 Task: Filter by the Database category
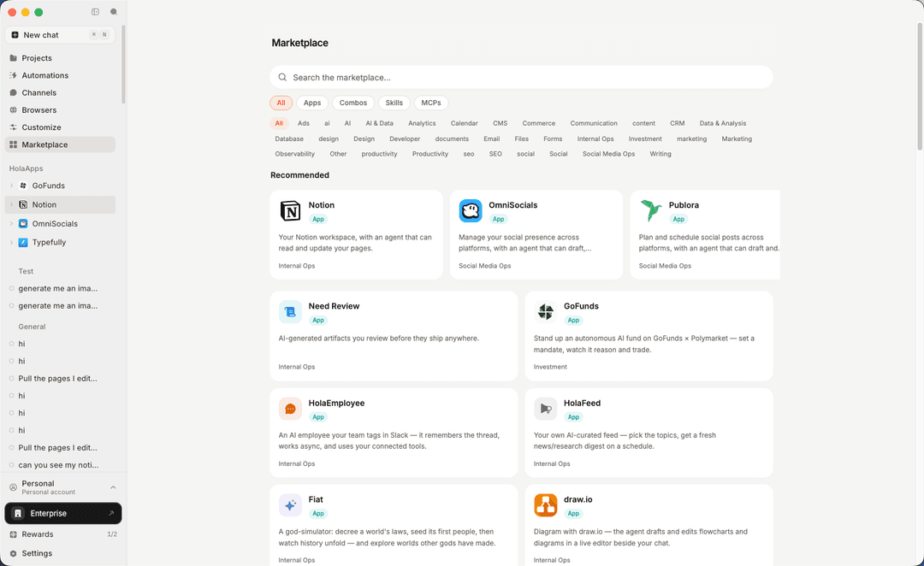click(289, 139)
